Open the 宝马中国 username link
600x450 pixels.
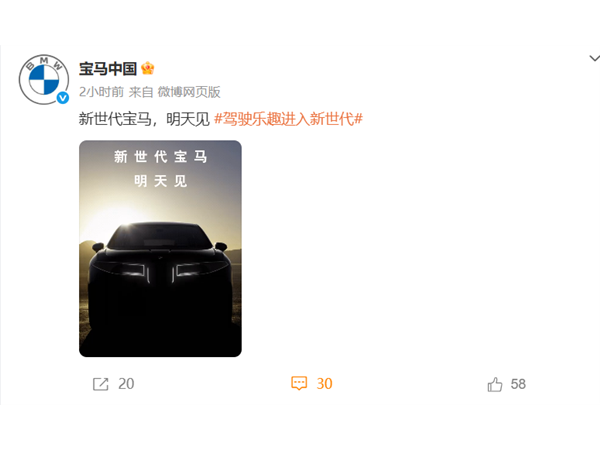(x=108, y=68)
